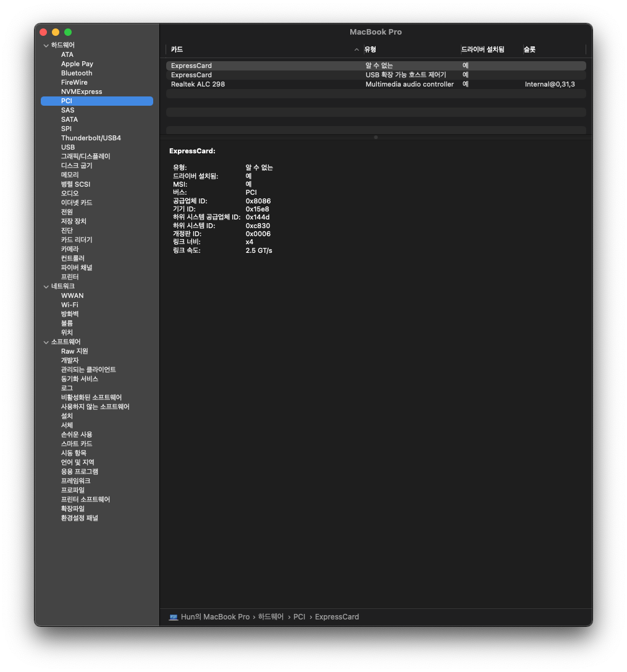Collapse the 네트워크 section chevron
The image size is (627, 672).
coord(46,287)
